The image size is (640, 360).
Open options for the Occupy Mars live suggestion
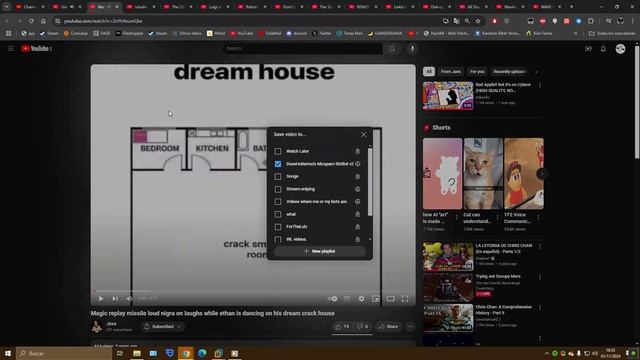(x=540, y=277)
